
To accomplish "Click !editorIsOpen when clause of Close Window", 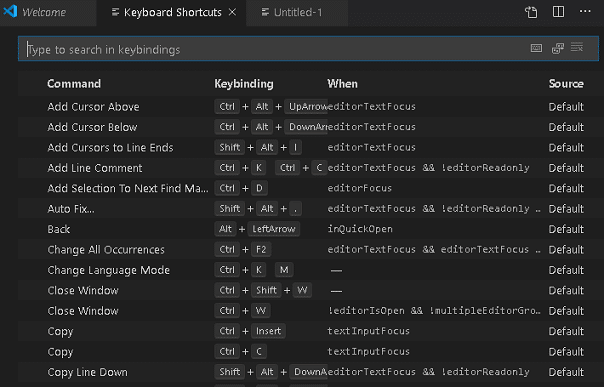I will click(434, 311).
